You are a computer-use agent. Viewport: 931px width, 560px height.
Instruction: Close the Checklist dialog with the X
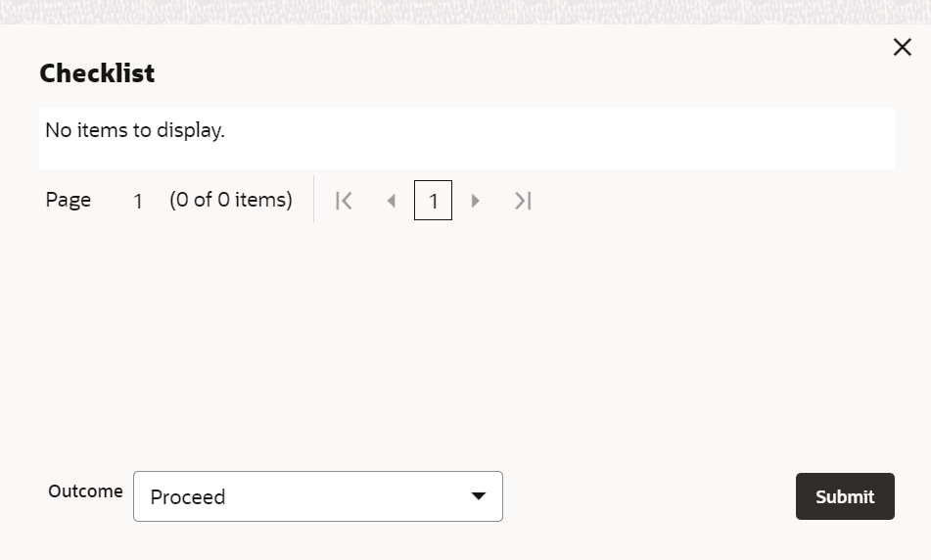[902, 47]
